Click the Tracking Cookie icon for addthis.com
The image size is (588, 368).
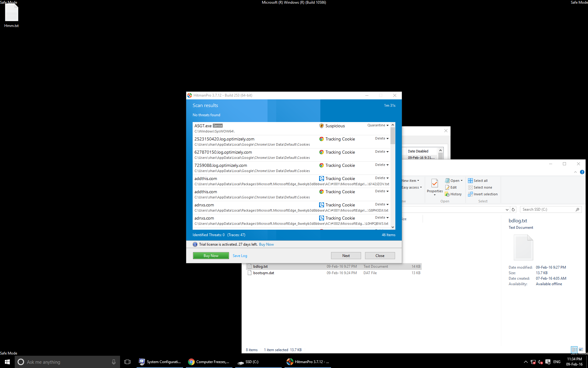pyautogui.click(x=322, y=178)
